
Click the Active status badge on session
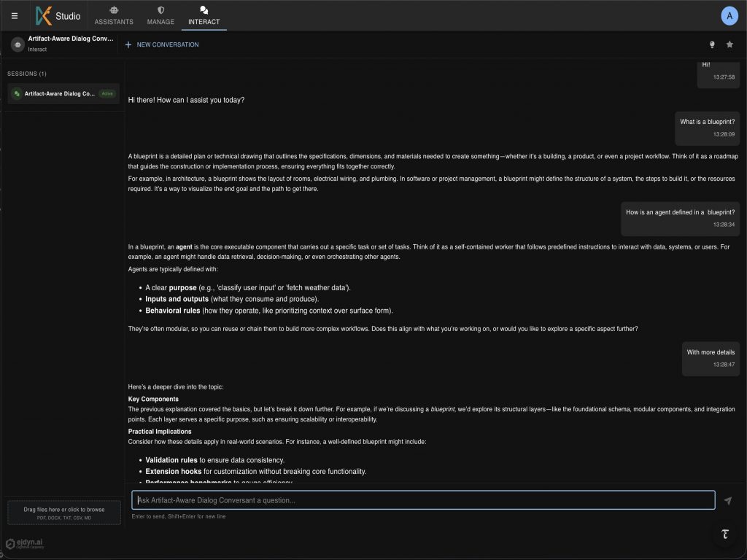[107, 94]
